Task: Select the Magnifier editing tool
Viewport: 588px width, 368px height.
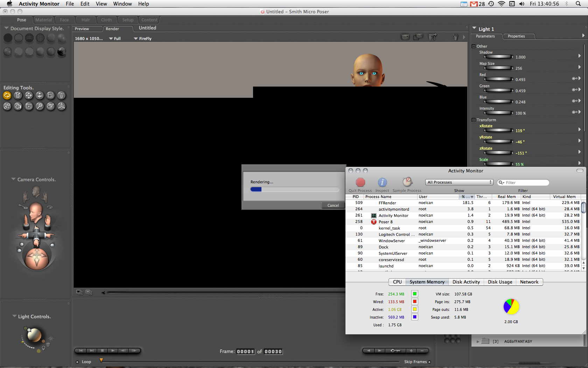Action: click(x=40, y=106)
